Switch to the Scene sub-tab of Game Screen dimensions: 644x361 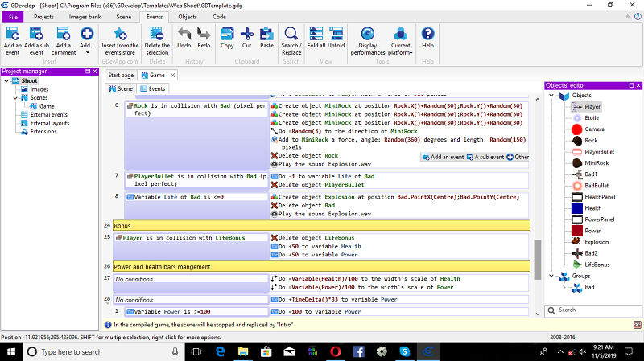coord(121,88)
